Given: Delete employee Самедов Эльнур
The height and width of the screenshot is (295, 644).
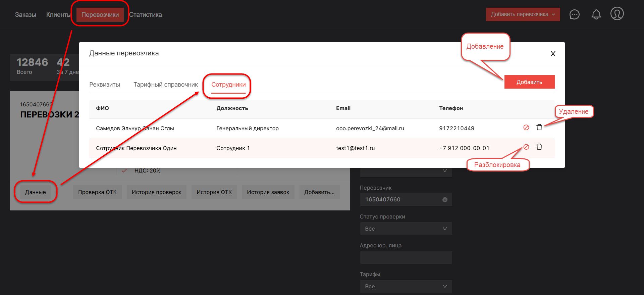Looking at the screenshot, I should (539, 128).
